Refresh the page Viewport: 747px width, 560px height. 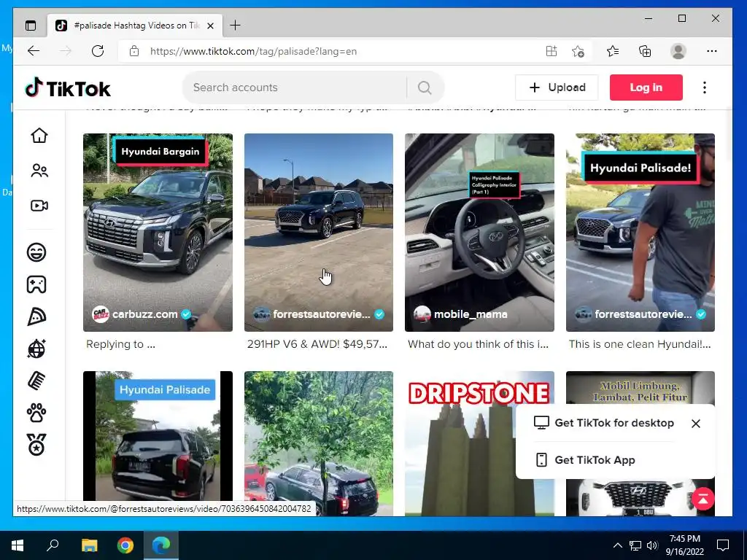click(98, 51)
